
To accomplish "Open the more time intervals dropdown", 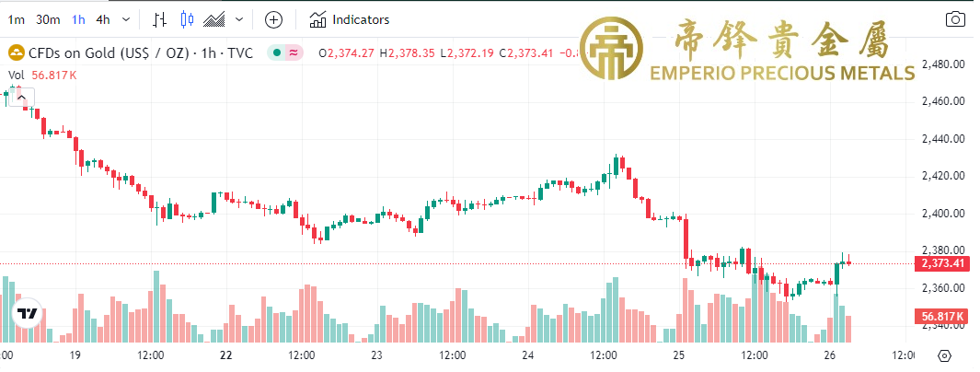I will click(125, 19).
